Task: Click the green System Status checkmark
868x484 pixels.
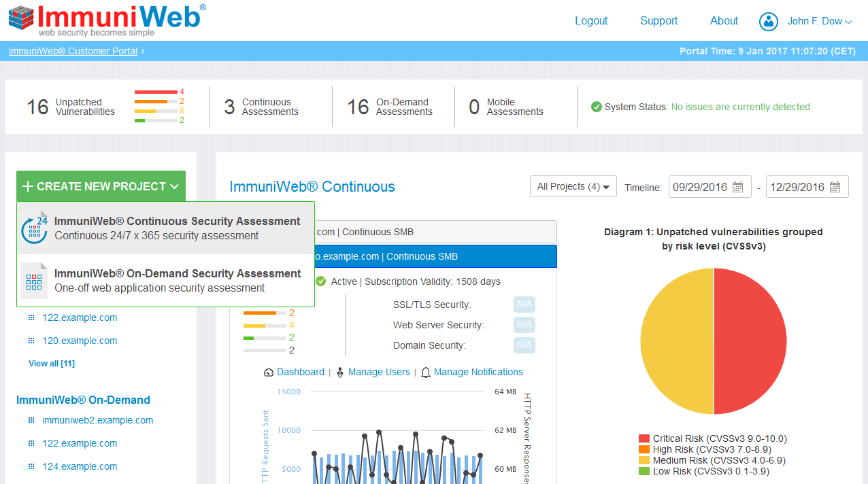Action: click(x=597, y=107)
